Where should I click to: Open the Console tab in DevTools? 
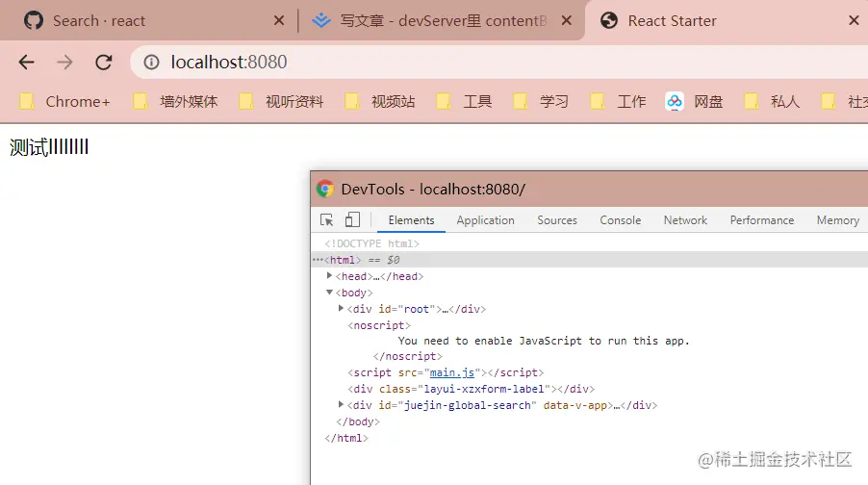620,220
